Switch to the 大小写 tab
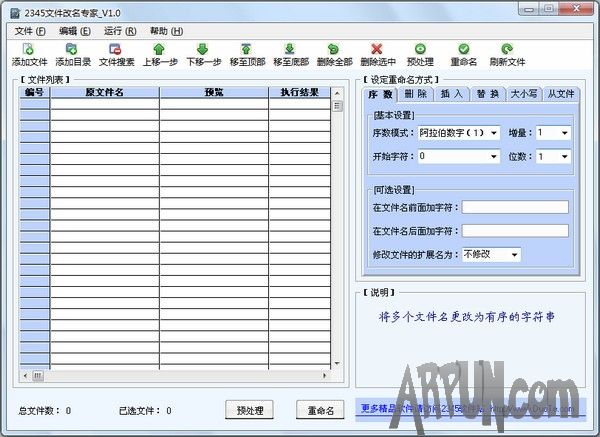 [x=524, y=94]
